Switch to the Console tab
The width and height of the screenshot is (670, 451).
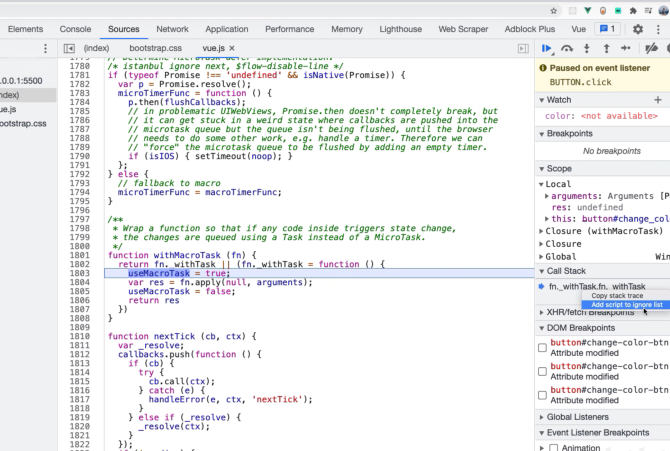click(x=75, y=29)
